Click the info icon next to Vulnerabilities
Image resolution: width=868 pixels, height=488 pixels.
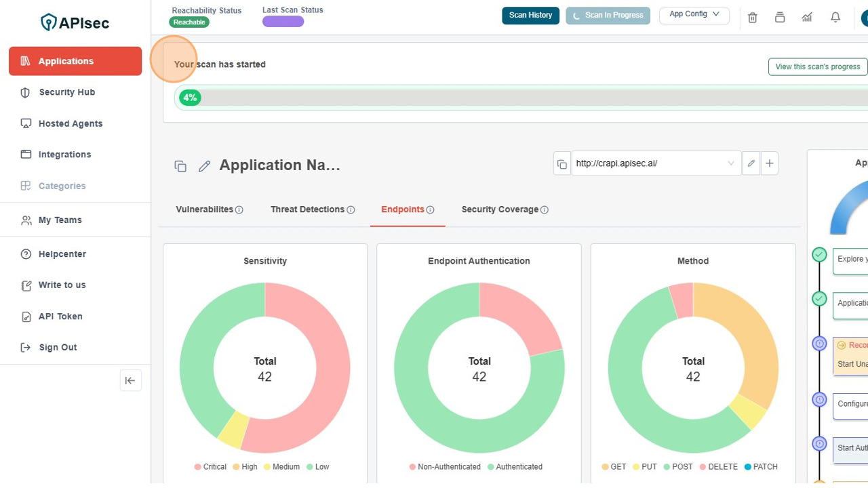(239, 210)
